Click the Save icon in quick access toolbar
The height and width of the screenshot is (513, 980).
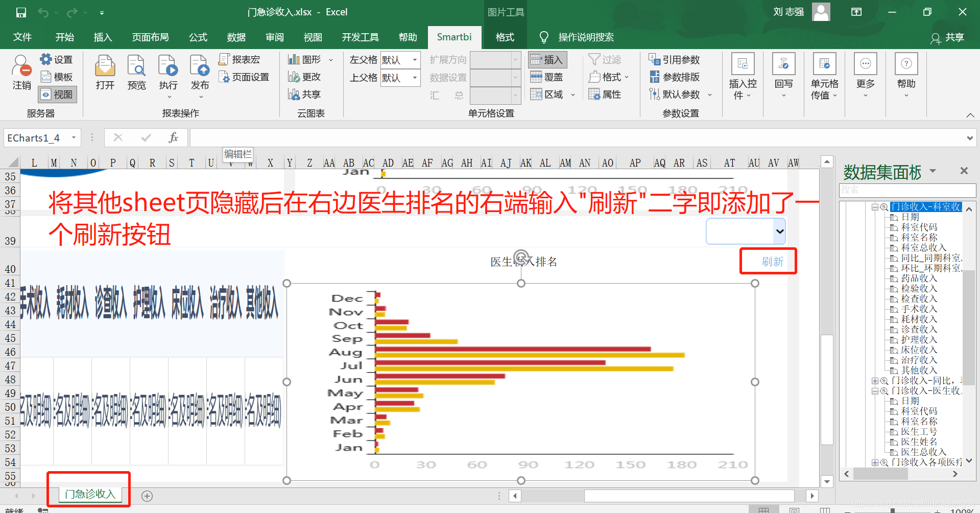(x=21, y=12)
